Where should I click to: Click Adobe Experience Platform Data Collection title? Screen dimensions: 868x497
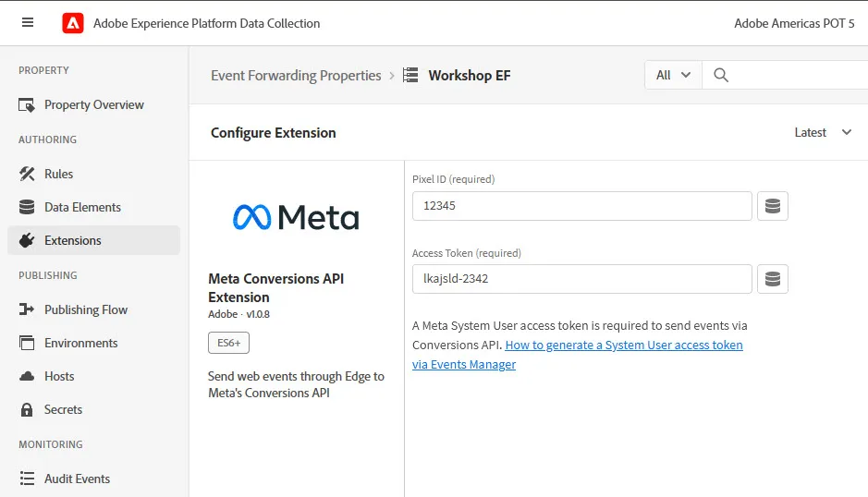click(x=206, y=23)
